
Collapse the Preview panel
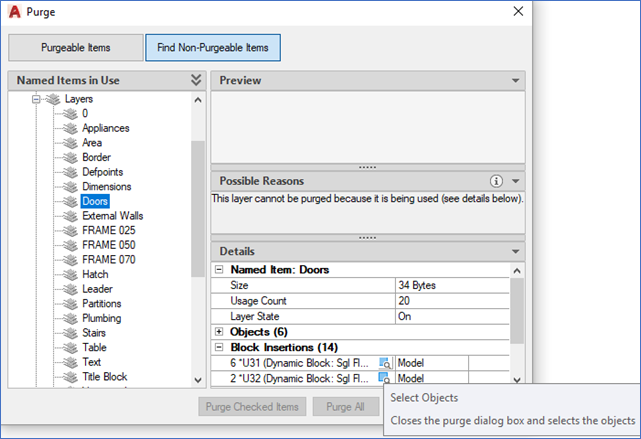[x=515, y=81]
